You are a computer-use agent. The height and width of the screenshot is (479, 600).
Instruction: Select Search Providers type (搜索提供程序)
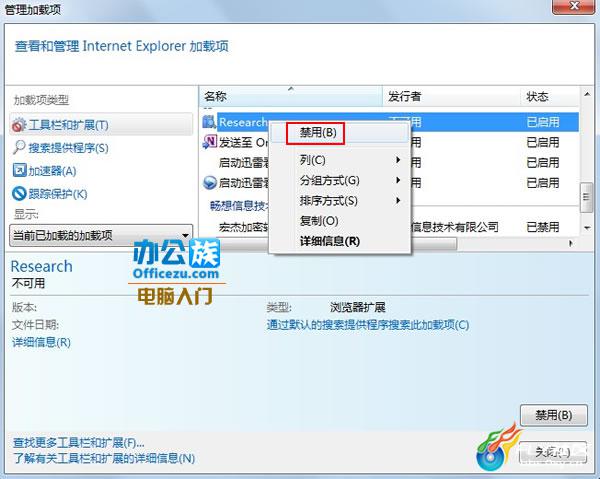pos(61,148)
